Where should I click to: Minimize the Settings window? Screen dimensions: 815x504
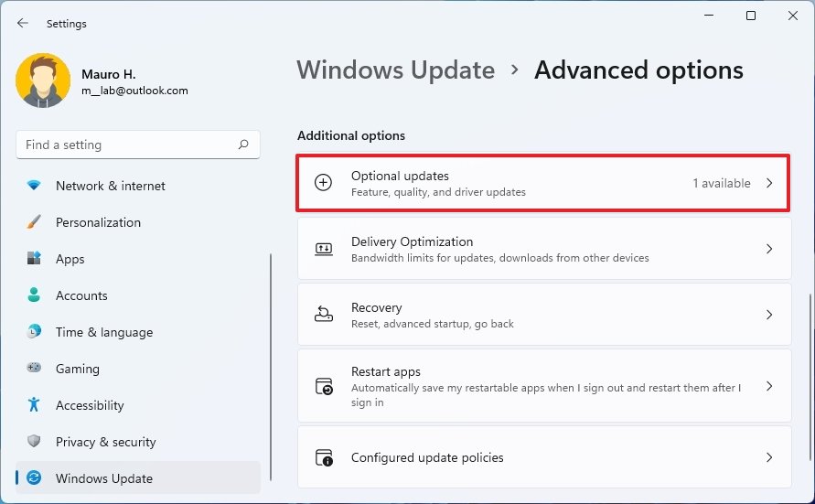tap(709, 16)
